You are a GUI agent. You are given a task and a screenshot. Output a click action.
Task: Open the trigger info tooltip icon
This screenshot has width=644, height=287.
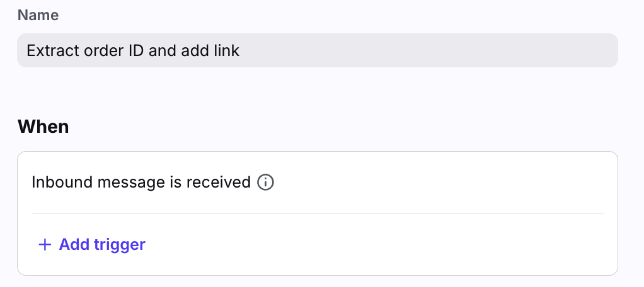266,183
